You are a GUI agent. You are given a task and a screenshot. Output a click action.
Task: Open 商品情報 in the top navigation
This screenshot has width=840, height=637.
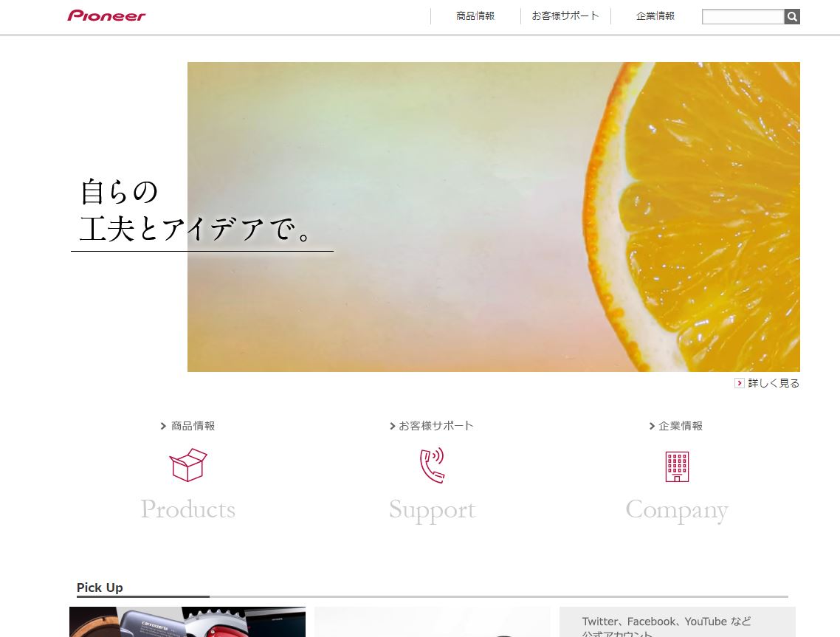click(475, 16)
